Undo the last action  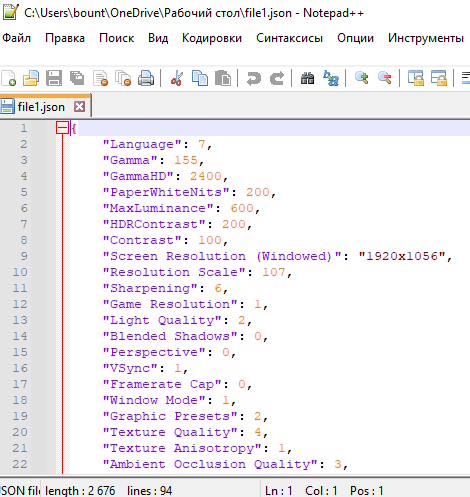pyautogui.click(x=254, y=78)
